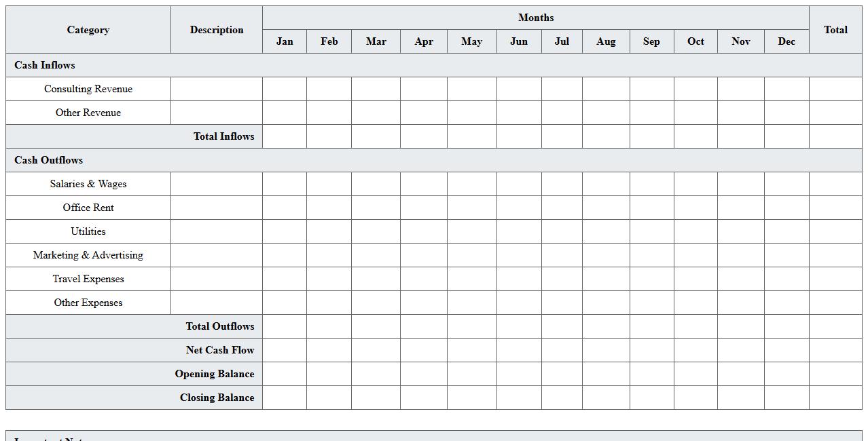Select the Opening Balance cell for Jan
This screenshot has height=441, width=868.
coord(285,374)
